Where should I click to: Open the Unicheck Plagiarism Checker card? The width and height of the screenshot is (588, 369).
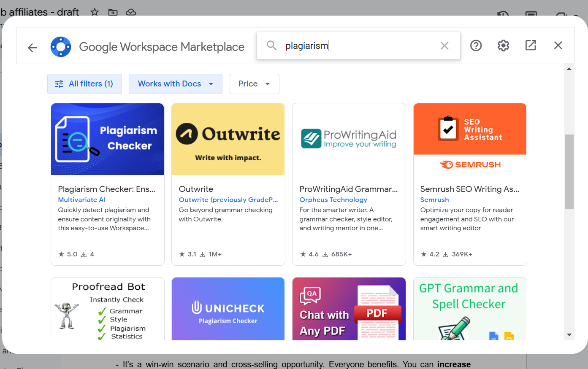pyautogui.click(x=228, y=309)
